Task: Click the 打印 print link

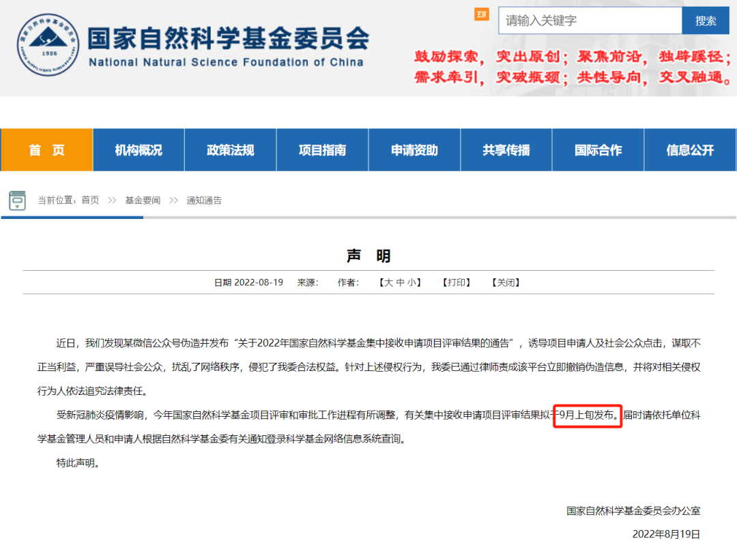Action: point(457,282)
